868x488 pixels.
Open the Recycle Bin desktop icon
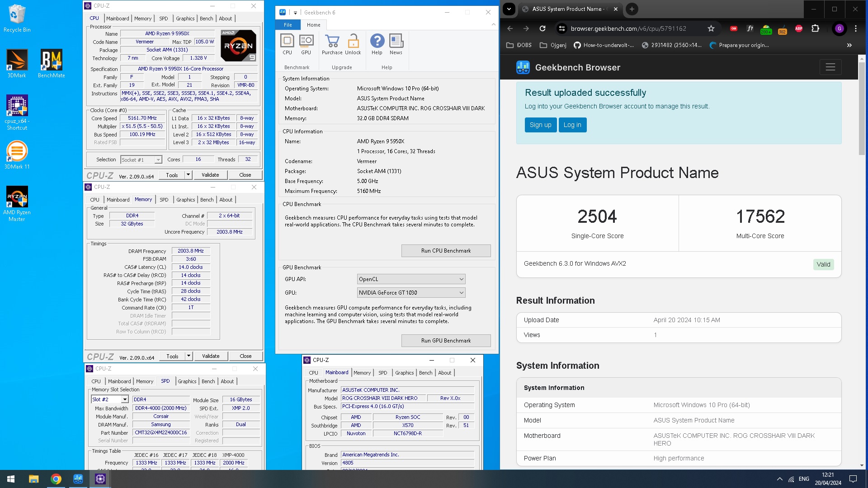pyautogui.click(x=17, y=18)
